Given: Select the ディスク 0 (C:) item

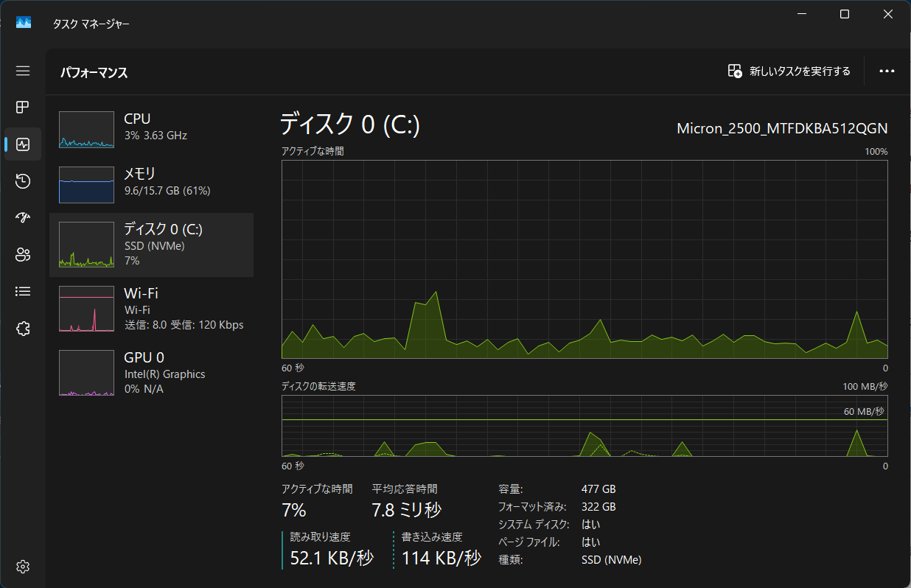Looking at the screenshot, I should [x=151, y=245].
